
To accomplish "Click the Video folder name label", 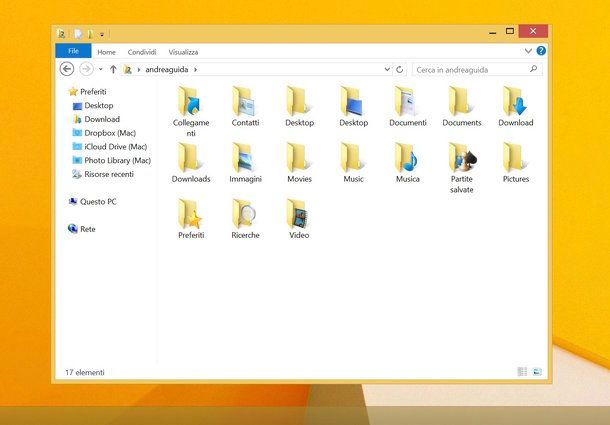I will (299, 235).
